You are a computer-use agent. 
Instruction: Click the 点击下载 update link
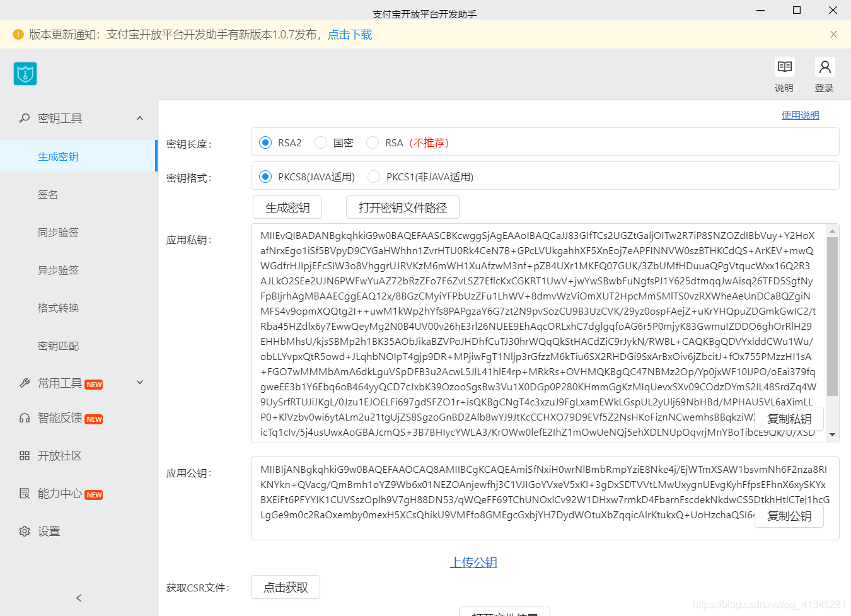(350, 35)
